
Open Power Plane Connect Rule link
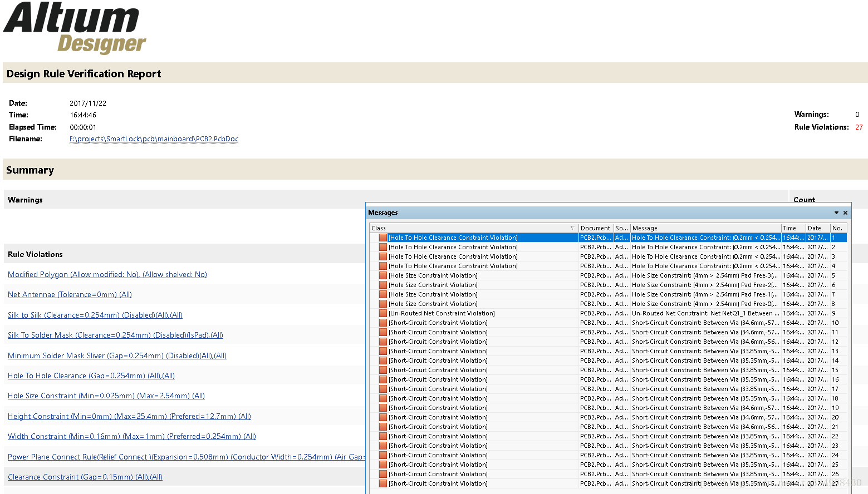click(x=187, y=457)
